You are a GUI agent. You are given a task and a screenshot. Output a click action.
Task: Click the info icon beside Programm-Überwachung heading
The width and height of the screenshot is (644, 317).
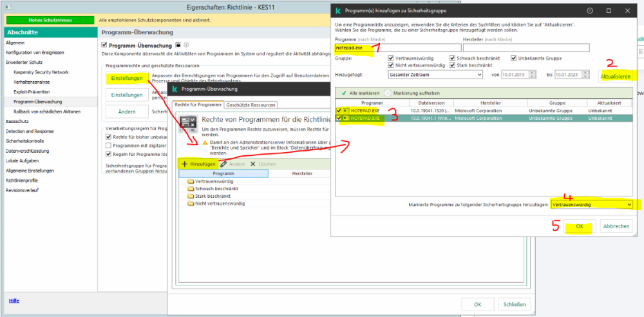(x=185, y=45)
